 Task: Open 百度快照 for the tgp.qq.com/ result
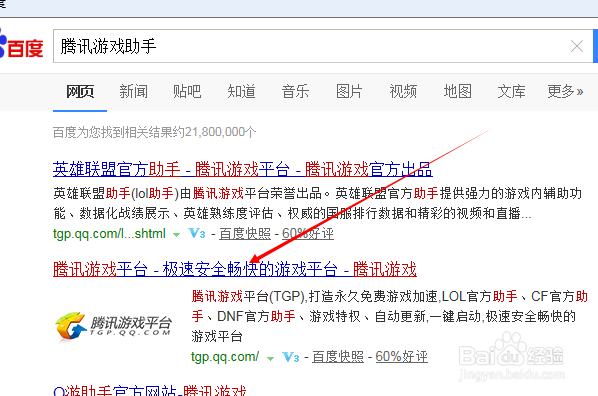tap(338, 357)
